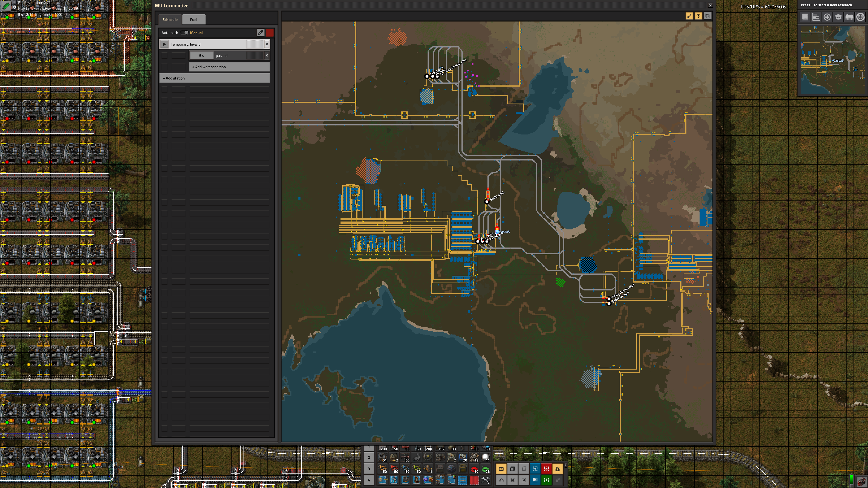The width and height of the screenshot is (868, 488).
Task: Select the red deconstruction quickbar slot
Action: pyautogui.click(x=474, y=480)
